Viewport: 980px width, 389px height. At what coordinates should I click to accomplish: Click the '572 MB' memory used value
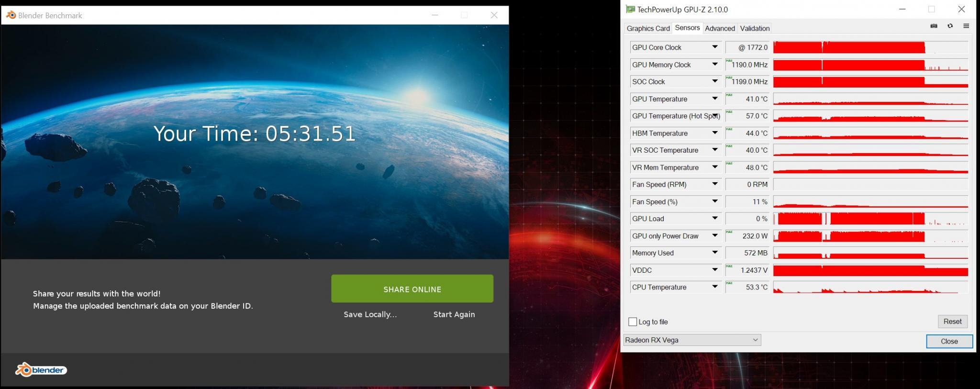click(x=747, y=253)
